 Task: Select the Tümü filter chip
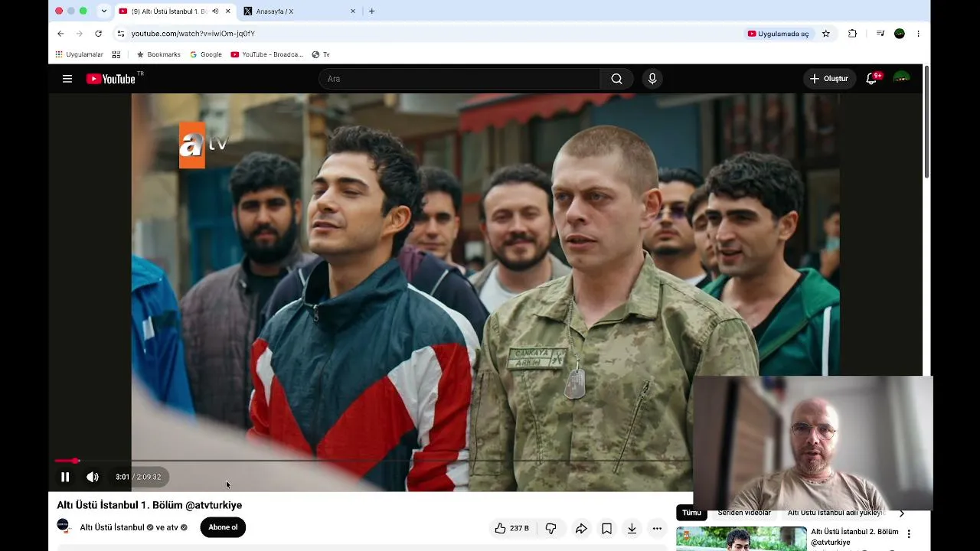coord(691,513)
